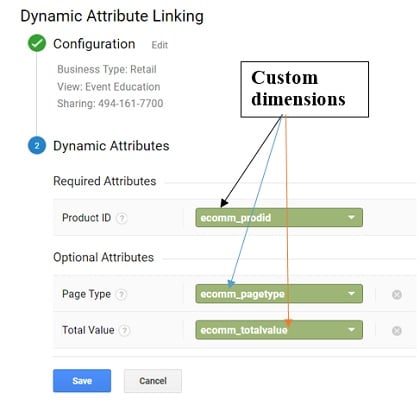Image resolution: width=420 pixels, height=400 pixels.
Task: Click the Business Type: Retail text
Action: click(x=107, y=69)
